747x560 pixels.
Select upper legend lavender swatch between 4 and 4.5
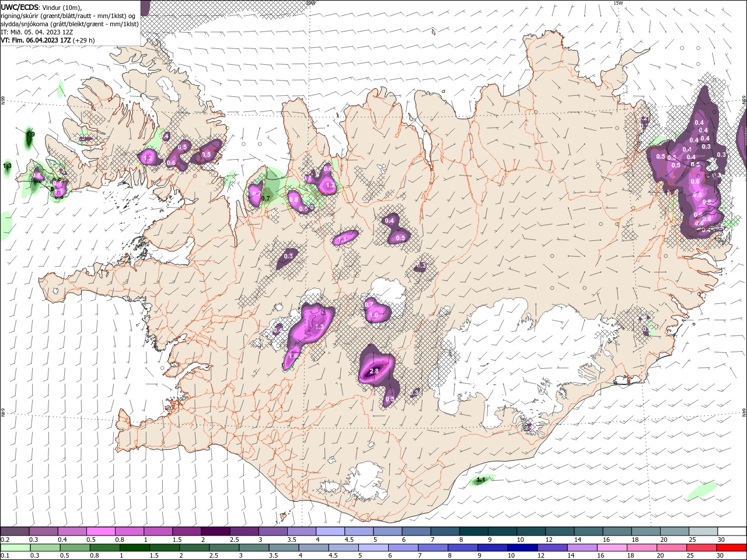click(x=330, y=531)
